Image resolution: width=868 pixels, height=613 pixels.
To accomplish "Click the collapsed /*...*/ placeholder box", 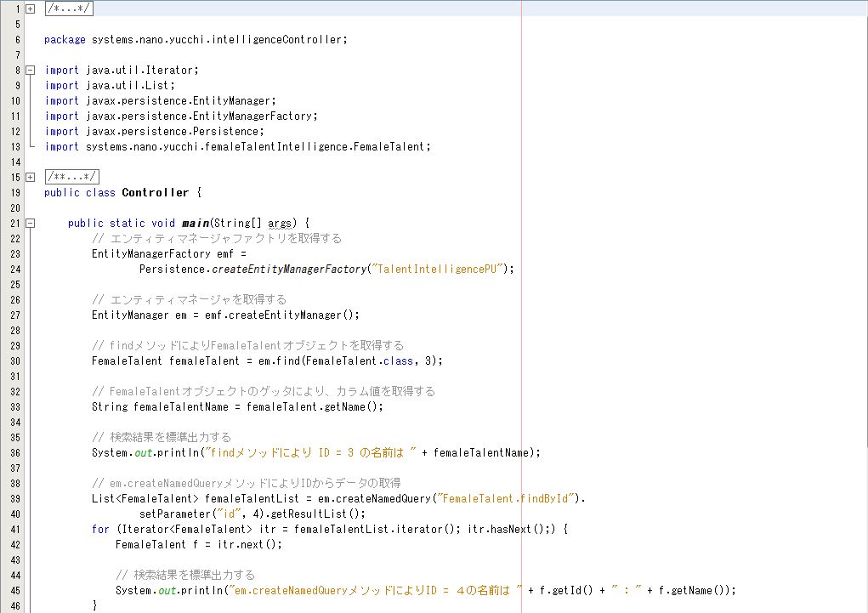I will (68, 9).
